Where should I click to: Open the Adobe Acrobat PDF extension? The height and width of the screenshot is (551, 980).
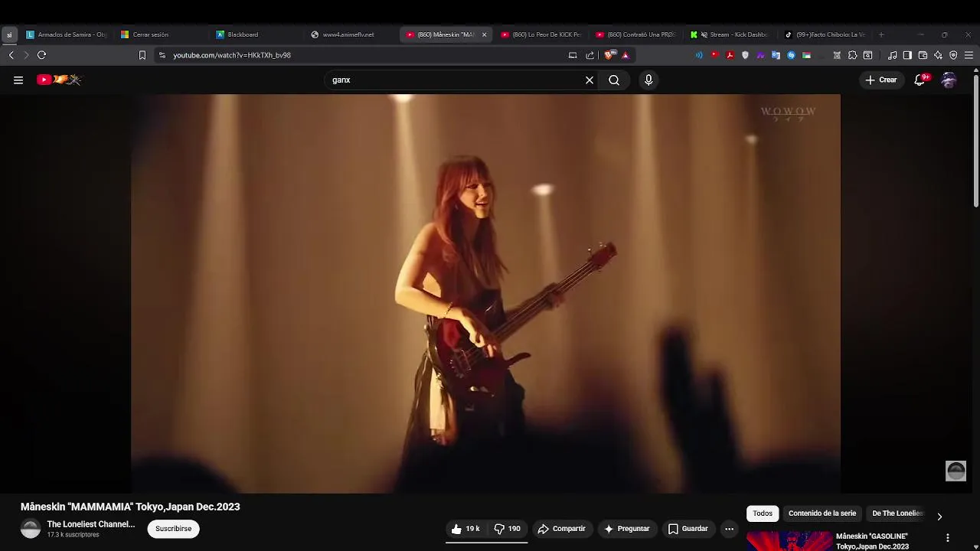point(730,55)
